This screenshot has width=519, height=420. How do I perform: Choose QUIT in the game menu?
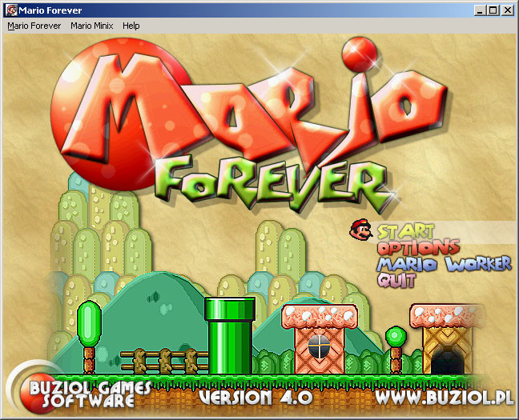point(396,281)
